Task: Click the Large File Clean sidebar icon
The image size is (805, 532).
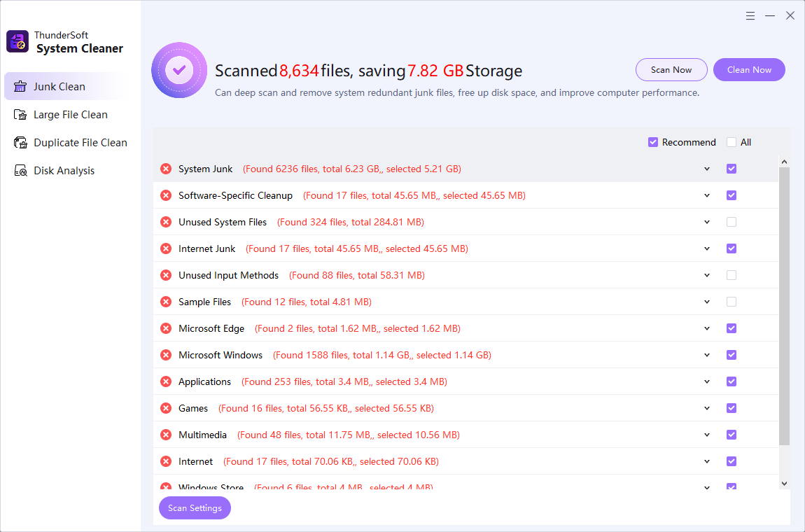Action: (20, 115)
